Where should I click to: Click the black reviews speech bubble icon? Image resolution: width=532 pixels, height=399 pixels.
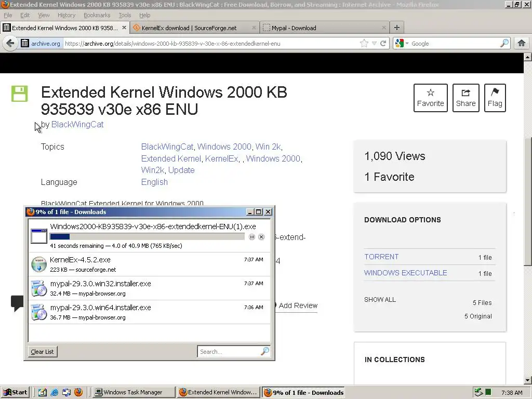coord(17,303)
